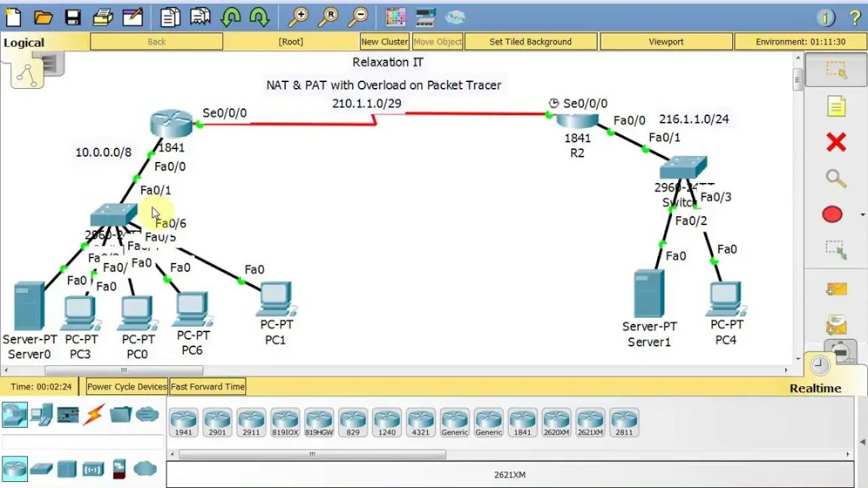Click PC4 in the workspace
This screenshot has width=868, height=488.
click(726, 299)
